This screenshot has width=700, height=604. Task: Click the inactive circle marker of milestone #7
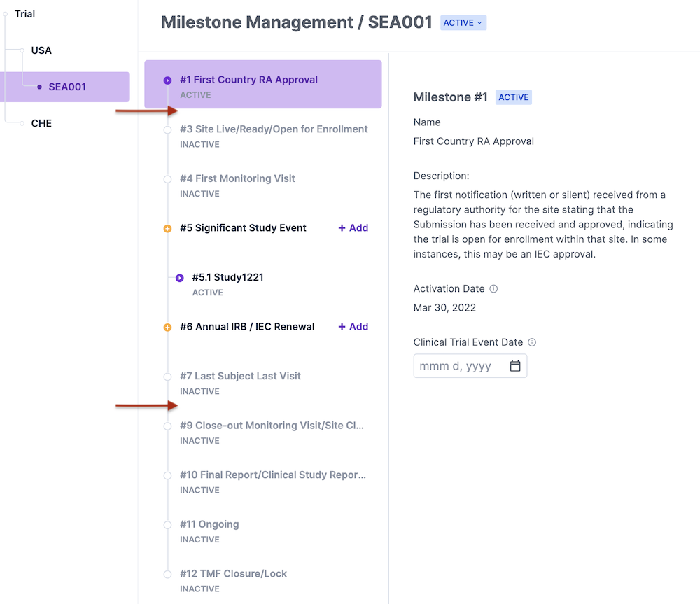coord(167,377)
